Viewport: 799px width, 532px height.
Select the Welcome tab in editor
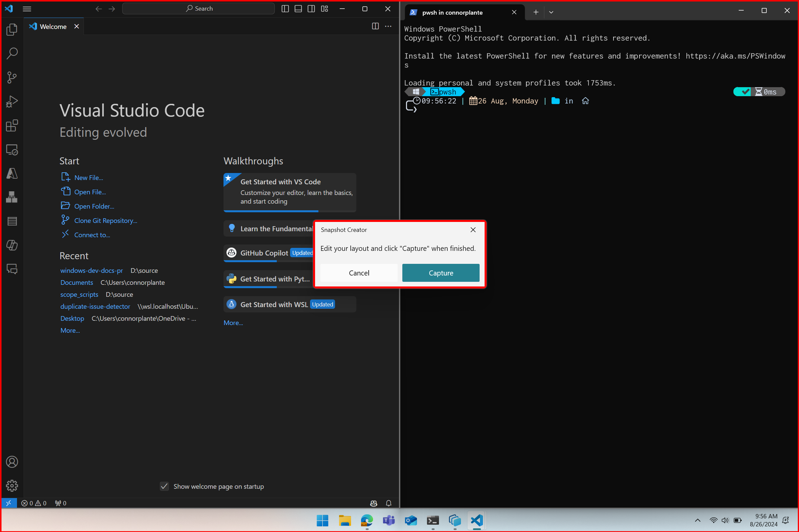[x=53, y=26]
